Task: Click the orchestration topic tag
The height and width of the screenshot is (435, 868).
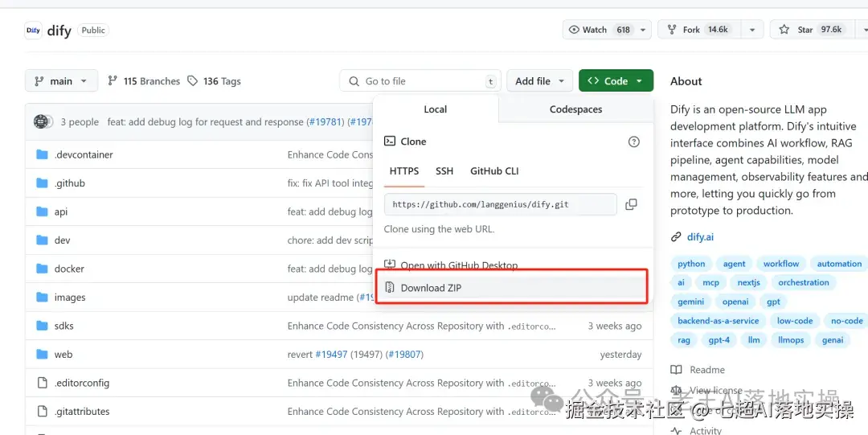Action: click(x=803, y=282)
